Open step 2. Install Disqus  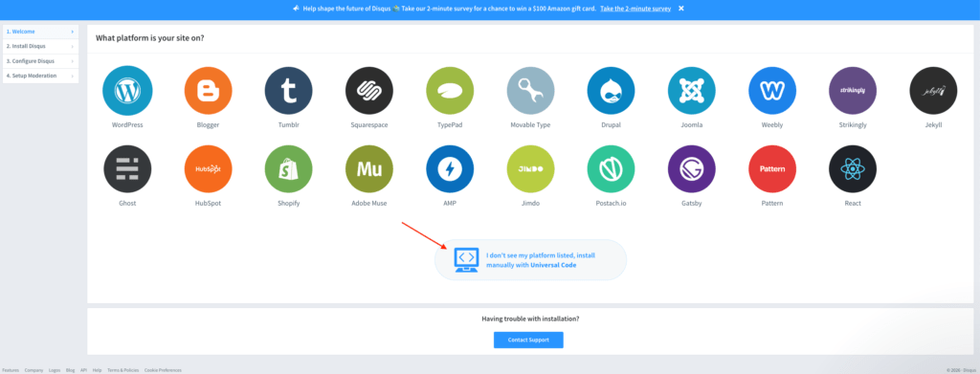40,46
